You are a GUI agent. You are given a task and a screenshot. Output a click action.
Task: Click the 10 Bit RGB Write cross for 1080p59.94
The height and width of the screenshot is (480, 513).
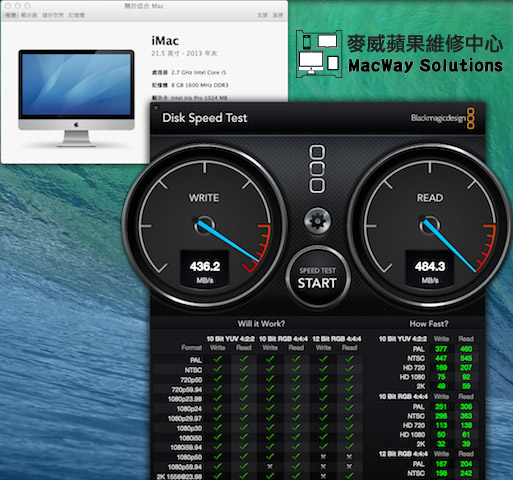click(270, 467)
